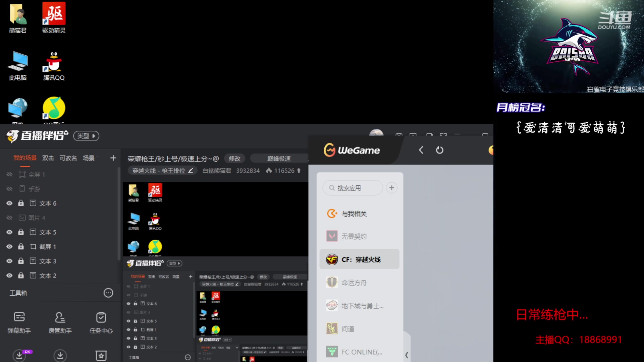Select 地下城与勇士 in WeGame game list

[x=359, y=306]
